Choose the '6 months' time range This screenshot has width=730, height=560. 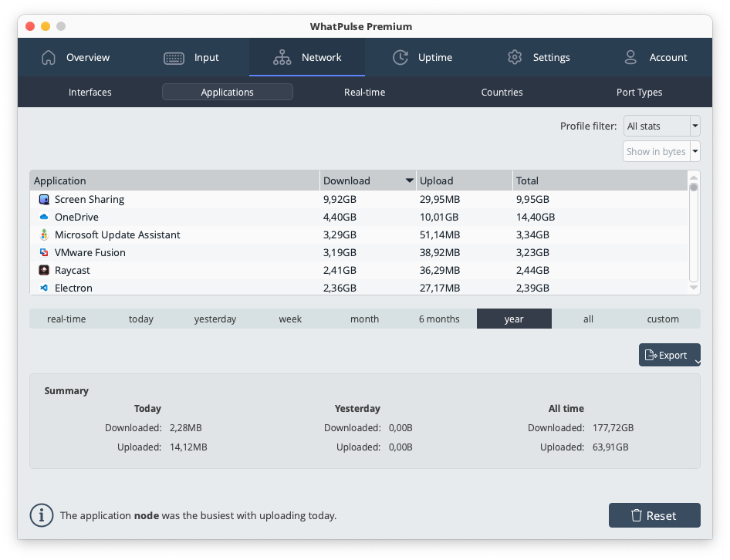tap(439, 319)
